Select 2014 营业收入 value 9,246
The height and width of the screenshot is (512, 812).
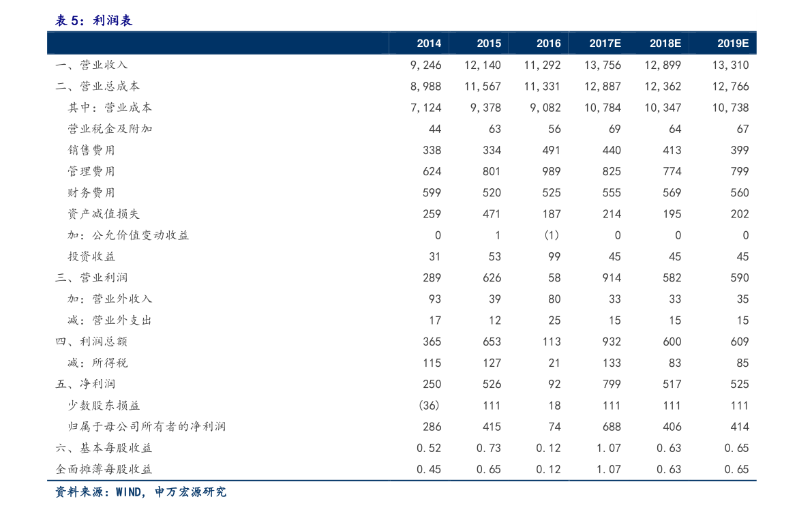coord(426,65)
